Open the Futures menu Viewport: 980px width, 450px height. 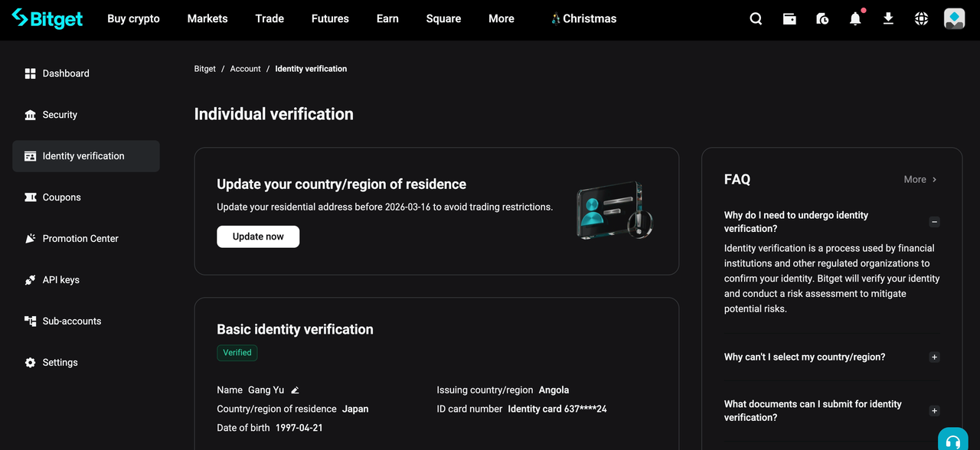pyautogui.click(x=330, y=19)
